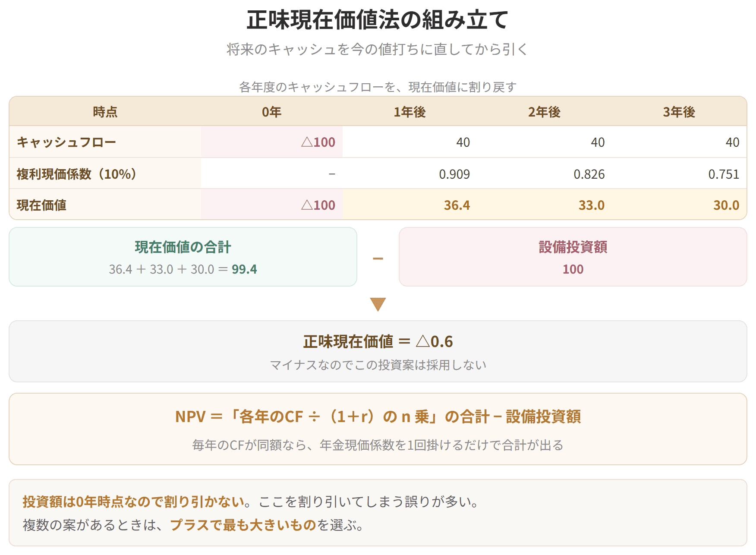Select the 現在価値 row label
756x555 pixels.
[41, 205]
